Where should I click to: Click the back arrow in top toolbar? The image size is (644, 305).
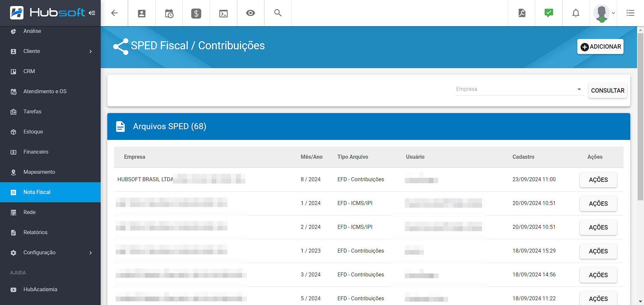click(114, 13)
